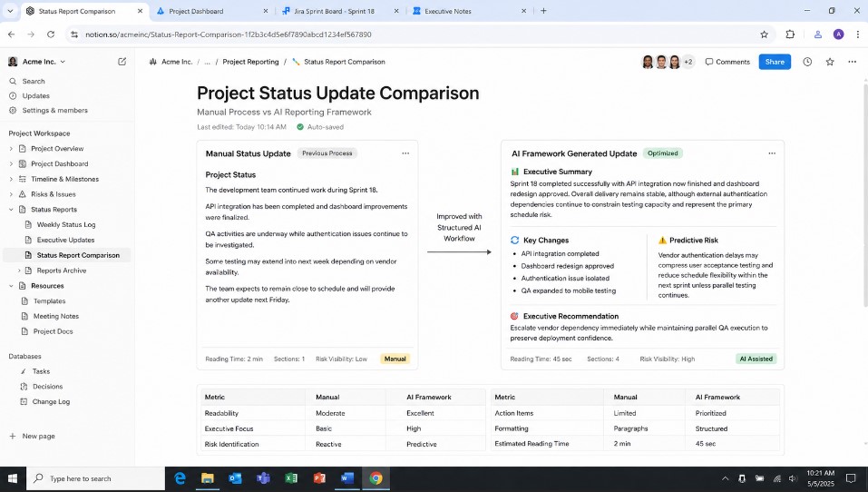Open the new page compose icon
This screenshot has width=868, height=492.
click(122, 62)
